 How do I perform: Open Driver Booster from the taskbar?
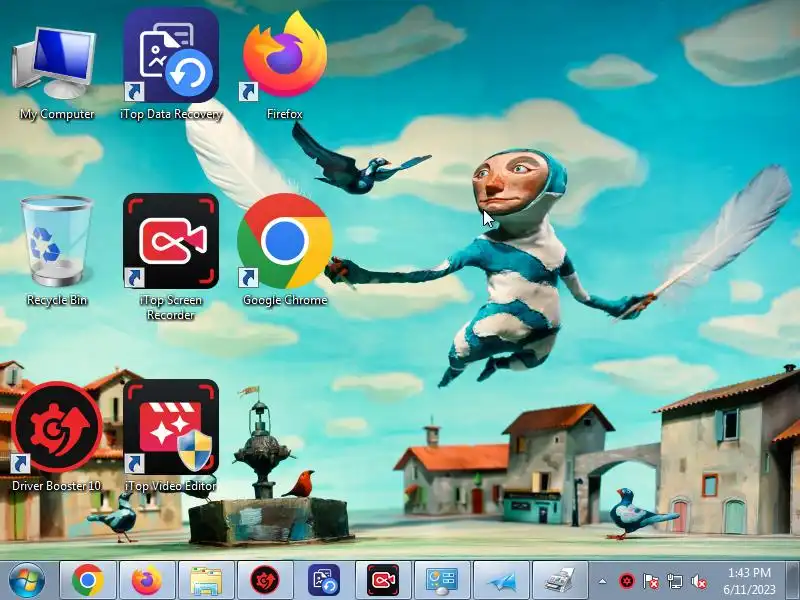(x=265, y=580)
